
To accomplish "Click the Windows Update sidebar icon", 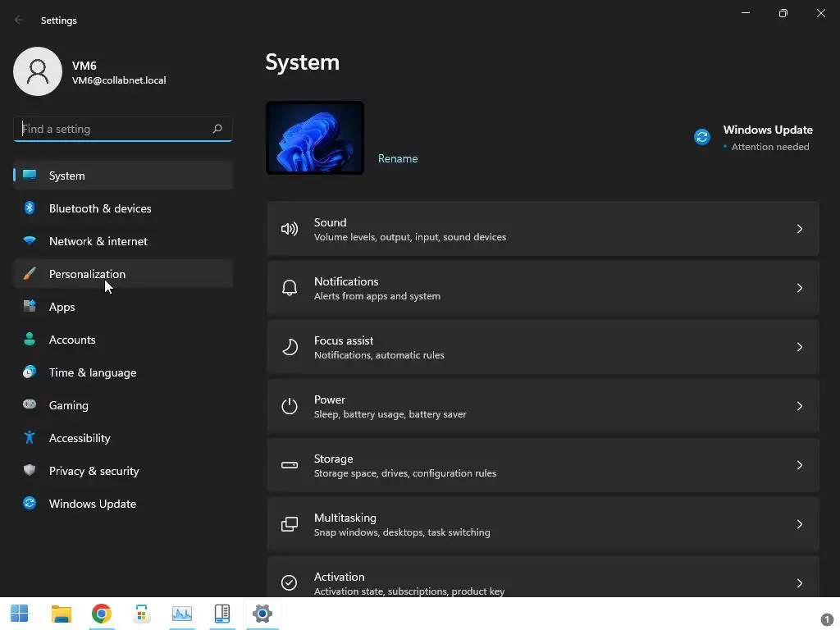I will pos(30,503).
